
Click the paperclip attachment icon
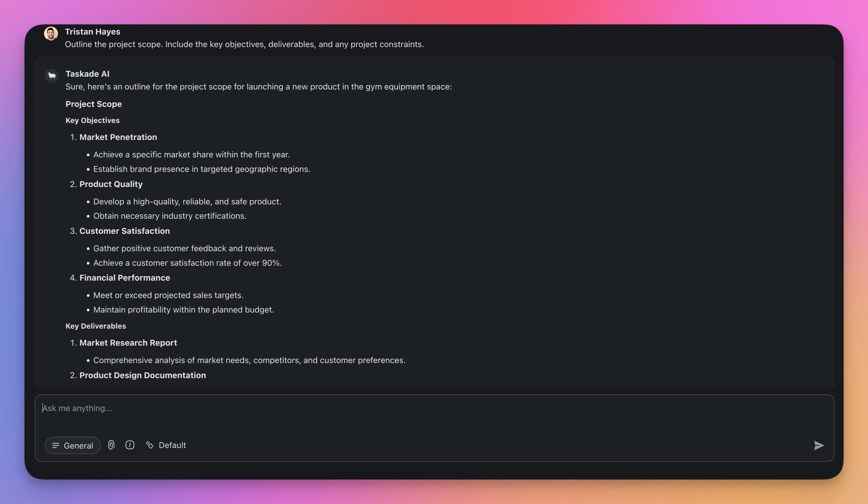point(111,445)
